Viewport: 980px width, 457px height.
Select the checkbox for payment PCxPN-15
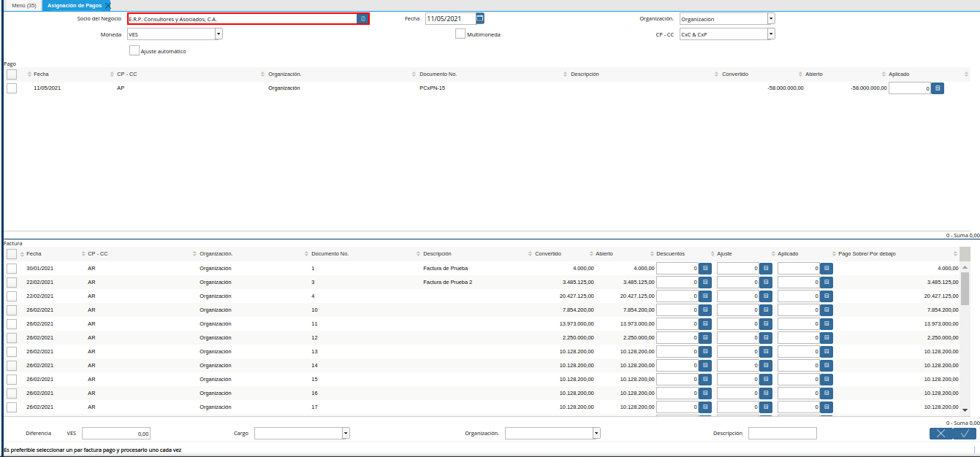click(x=12, y=88)
